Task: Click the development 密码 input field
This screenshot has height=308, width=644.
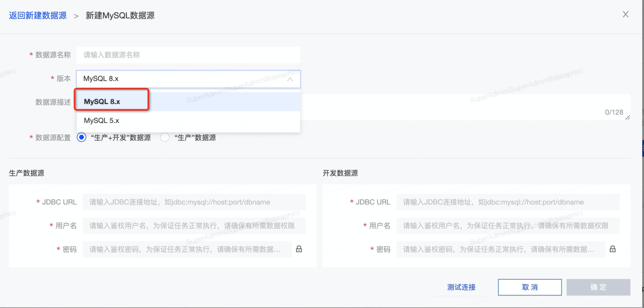Action: [x=501, y=249]
